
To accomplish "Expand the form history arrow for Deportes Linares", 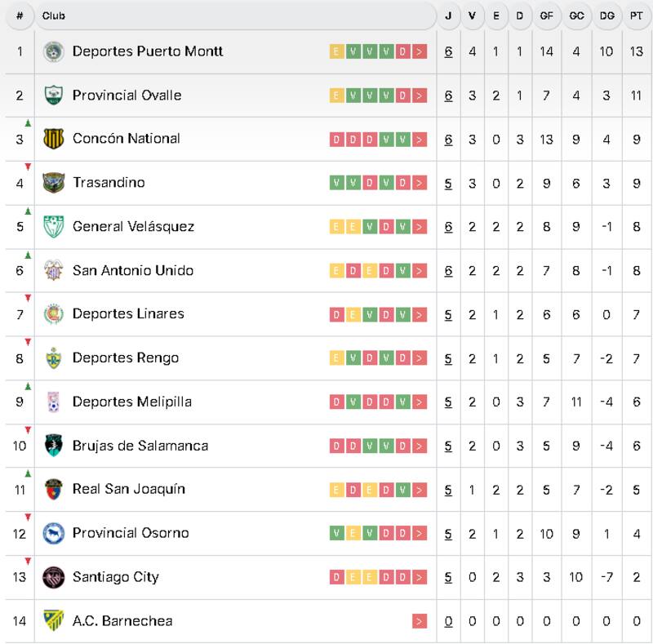I will [x=418, y=313].
